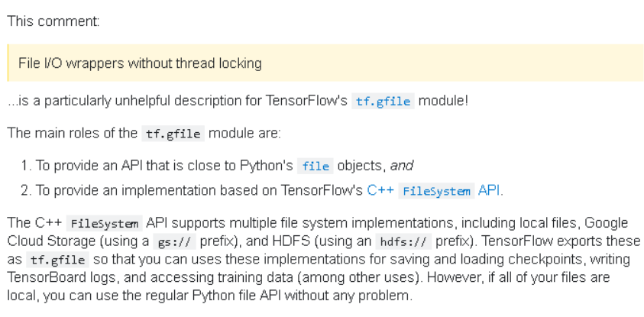Click list item one about Python's API
Image resolution: width=644 pixels, height=317 pixels.
click(x=217, y=166)
